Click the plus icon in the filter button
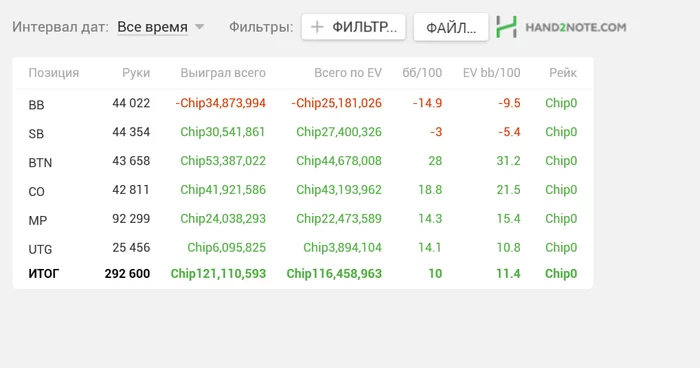This screenshot has width=700, height=368. (x=317, y=27)
